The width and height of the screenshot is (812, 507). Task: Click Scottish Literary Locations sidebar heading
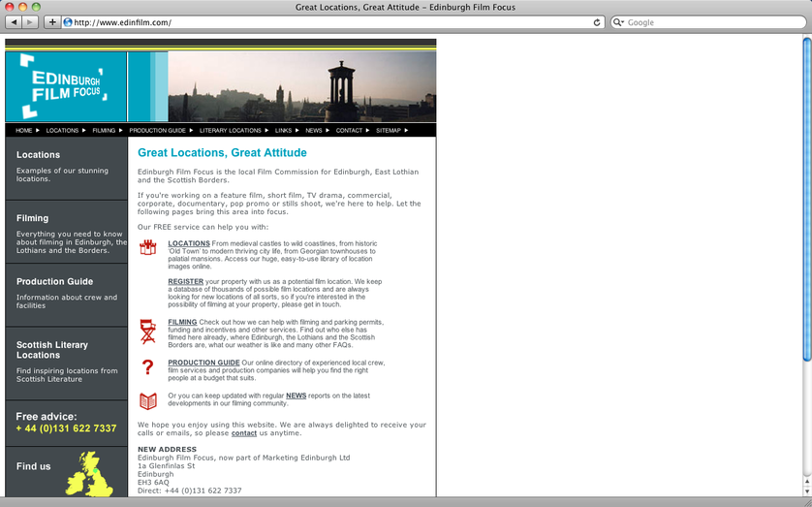(51, 350)
